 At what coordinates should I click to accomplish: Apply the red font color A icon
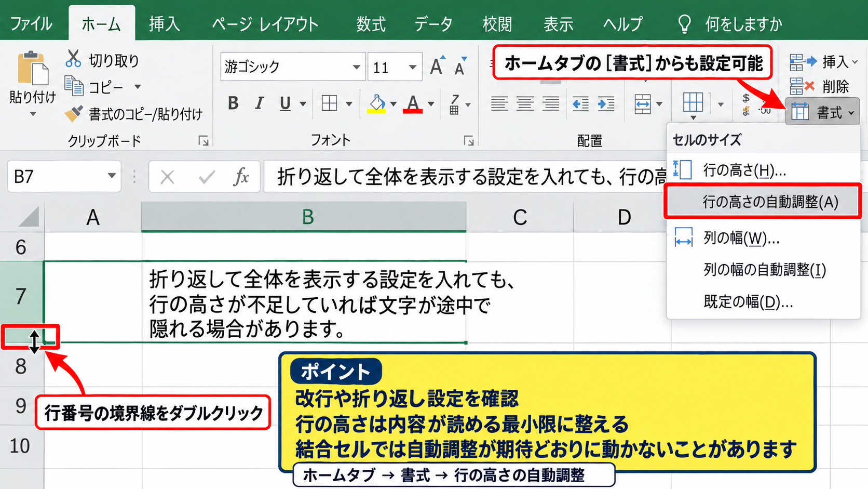[x=413, y=104]
